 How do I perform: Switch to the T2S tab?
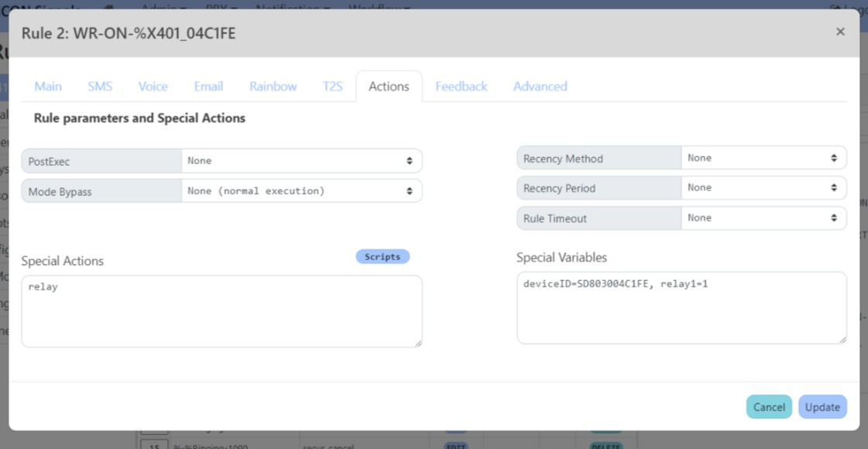coord(332,87)
